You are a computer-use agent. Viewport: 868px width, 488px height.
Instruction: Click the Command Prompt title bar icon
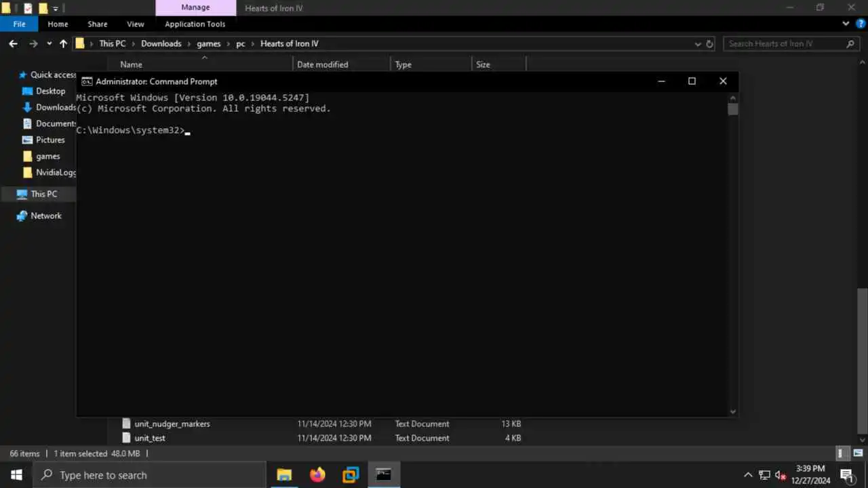[x=87, y=81]
